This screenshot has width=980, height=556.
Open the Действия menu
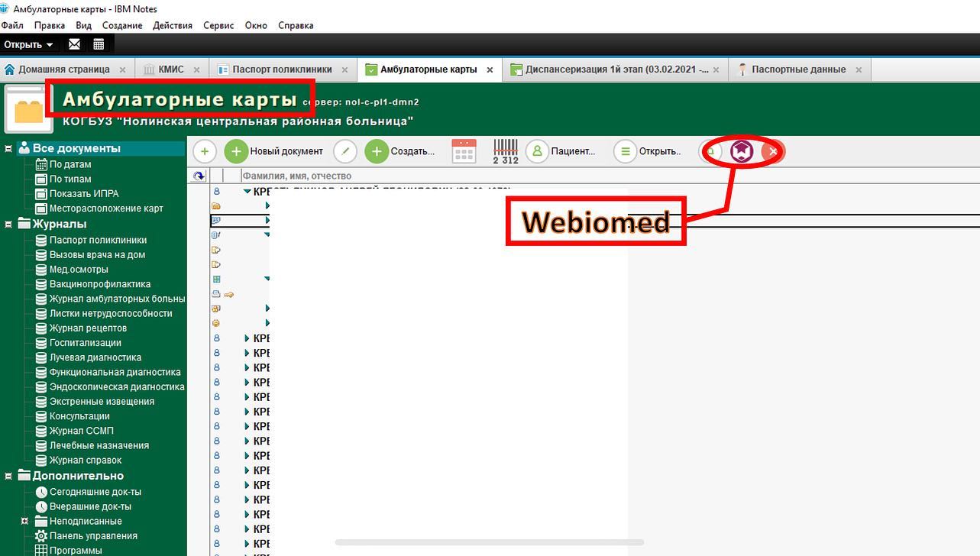[173, 25]
